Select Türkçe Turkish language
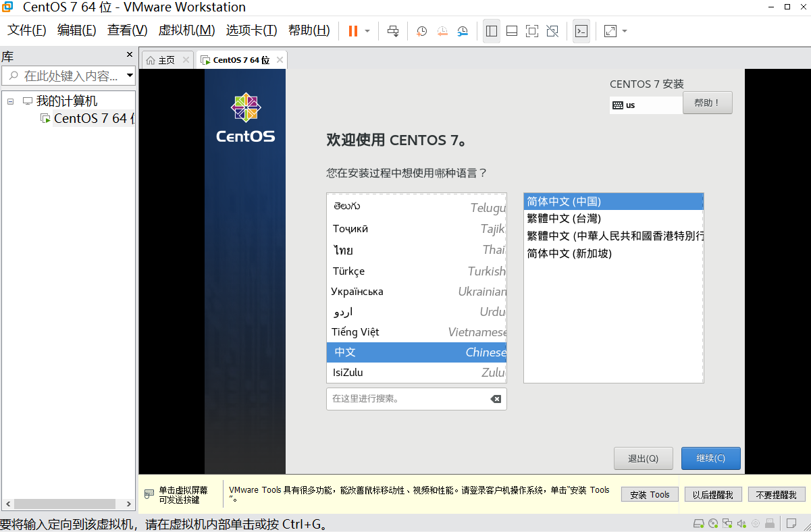Viewport: 811px width, 532px height. click(417, 271)
